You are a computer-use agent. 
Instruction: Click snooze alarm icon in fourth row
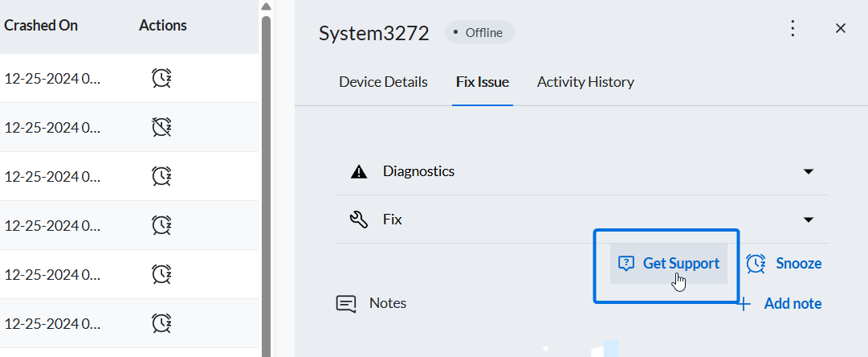point(161,225)
